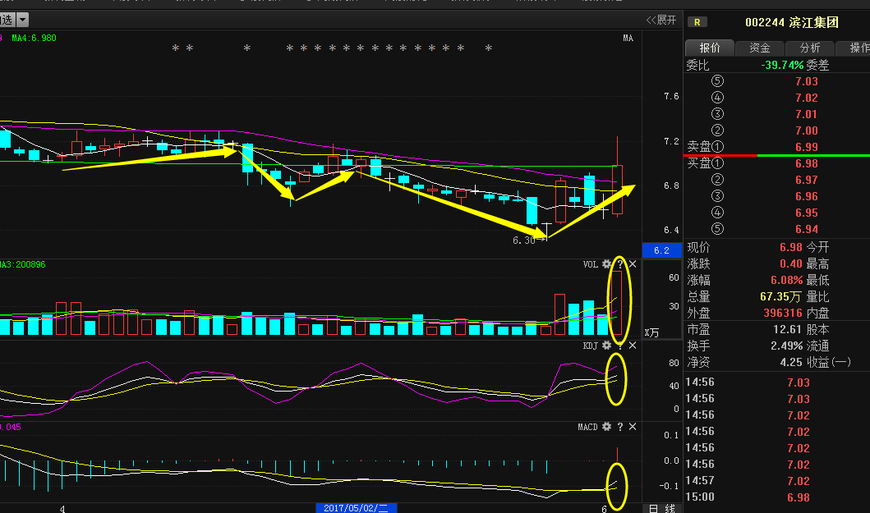
Task: Show help for MACD indicator
Action: click(x=620, y=426)
